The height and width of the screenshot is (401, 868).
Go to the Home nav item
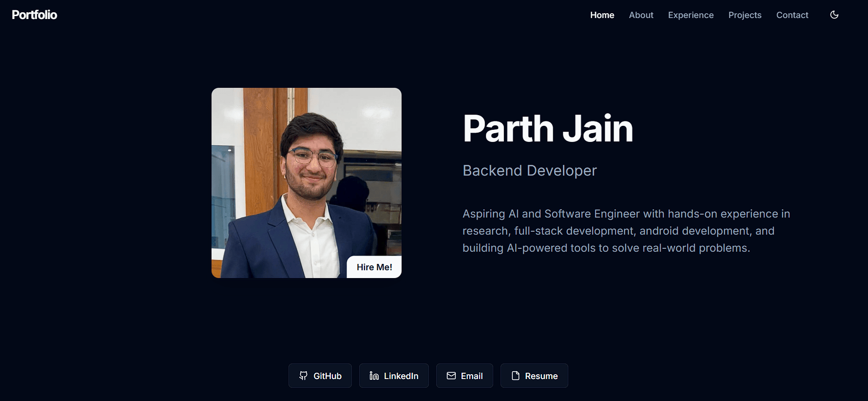(x=602, y=15)
